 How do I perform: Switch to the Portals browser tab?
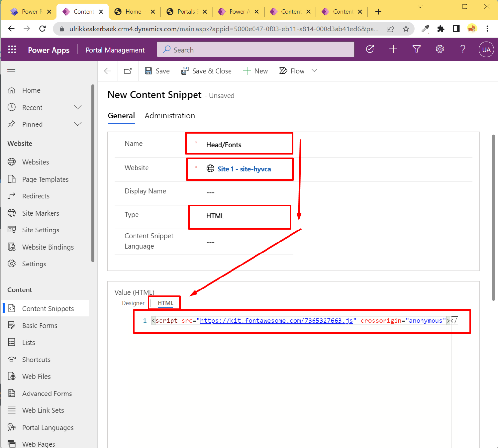(x=186, y=12)
